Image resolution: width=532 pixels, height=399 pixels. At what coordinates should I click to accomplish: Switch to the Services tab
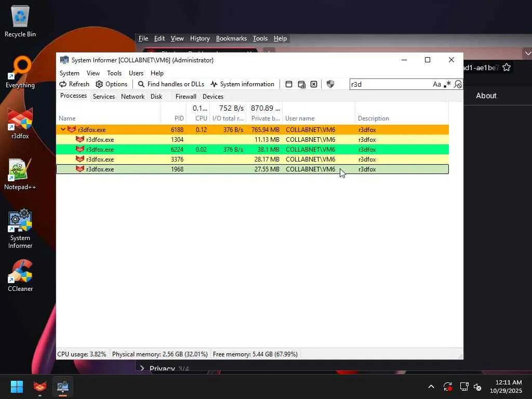[104, 96]
